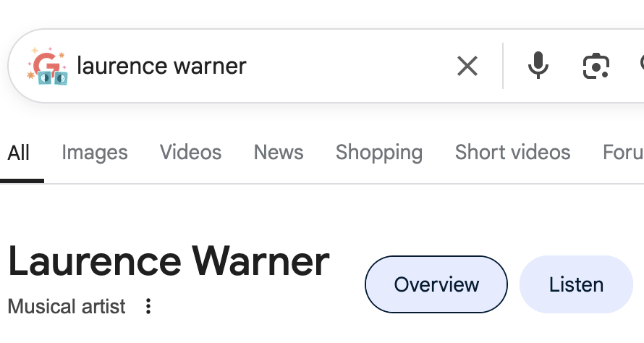This screenshot has height=343, width=644.
Task: Open Google Lens image search
Action: (x=596, y=67)
